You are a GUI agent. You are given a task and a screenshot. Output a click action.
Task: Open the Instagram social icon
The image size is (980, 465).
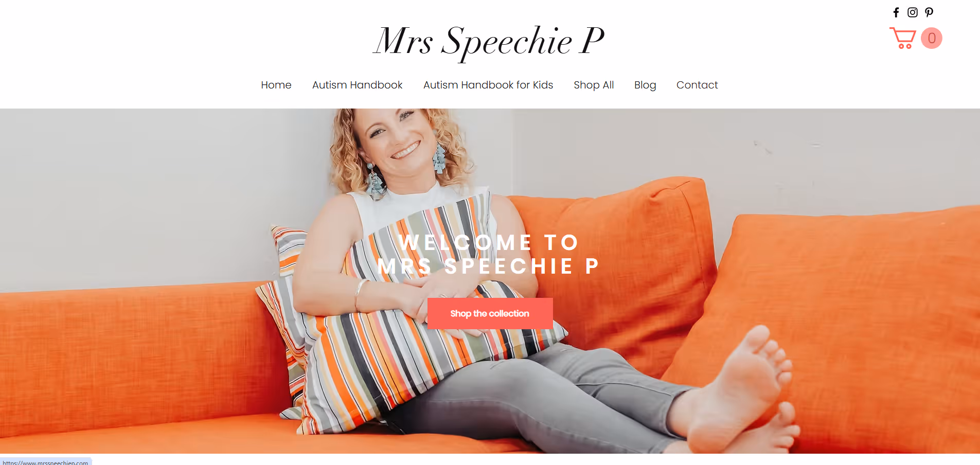point(913,12)
